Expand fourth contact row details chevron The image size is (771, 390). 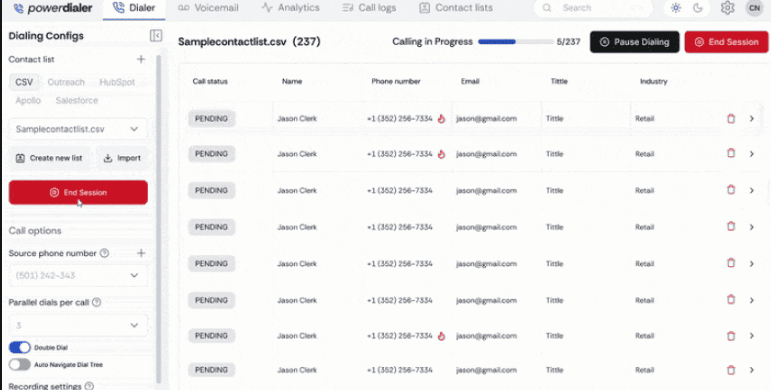[x=752, y=227]
